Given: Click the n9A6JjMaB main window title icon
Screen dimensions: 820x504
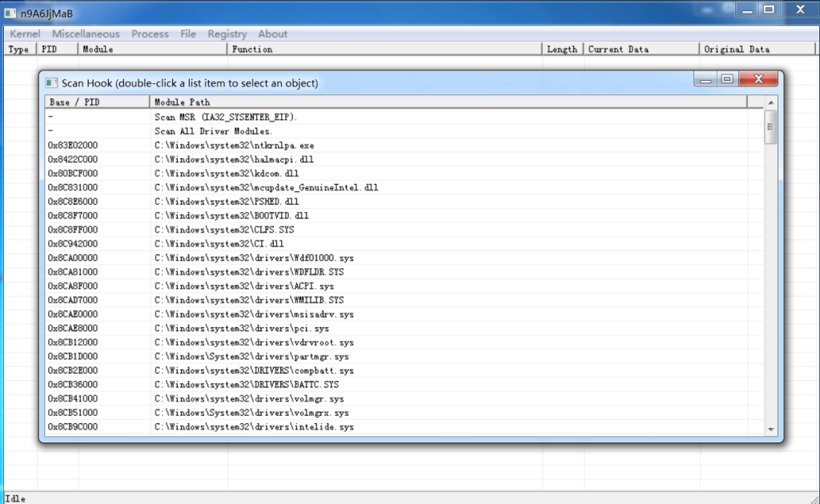Looking at the screenshot, I should 11,12.
